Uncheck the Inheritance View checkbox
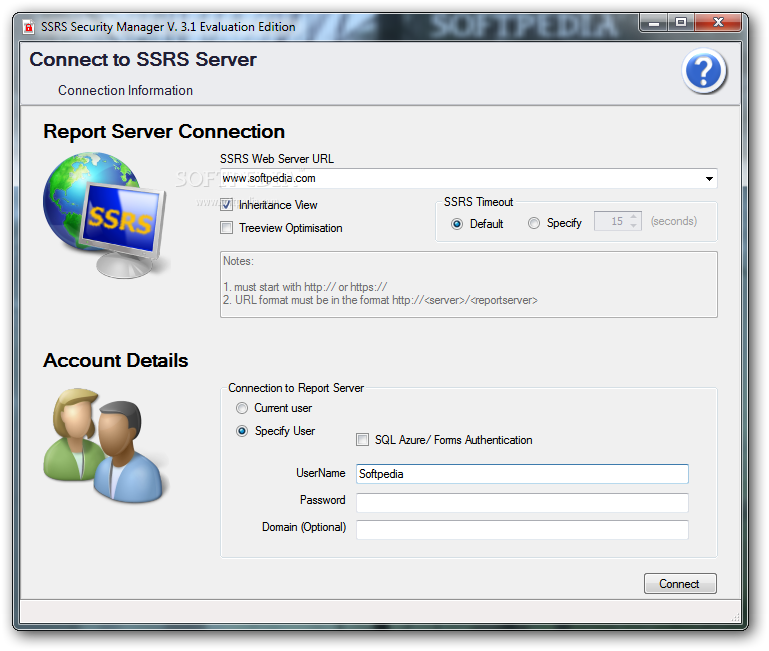Screen dimensions: 769x651 (226, 205)
